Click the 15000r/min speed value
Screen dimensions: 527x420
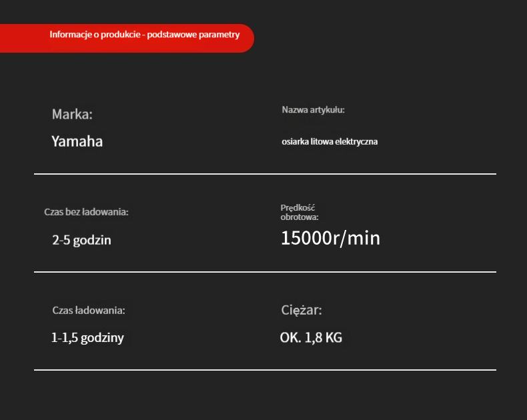[330, 238]
